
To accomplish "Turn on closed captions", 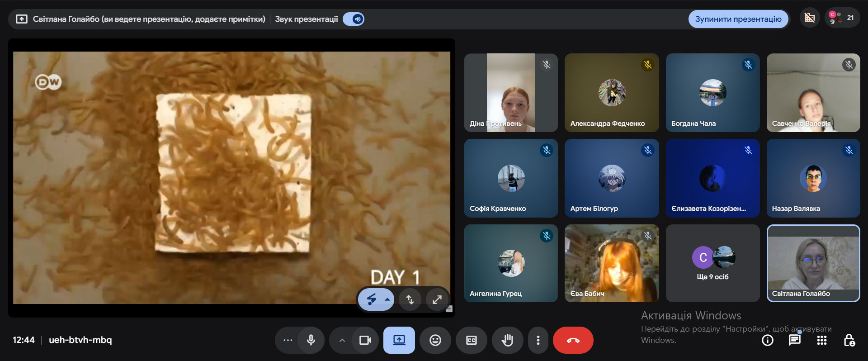I will pos(471,340).
